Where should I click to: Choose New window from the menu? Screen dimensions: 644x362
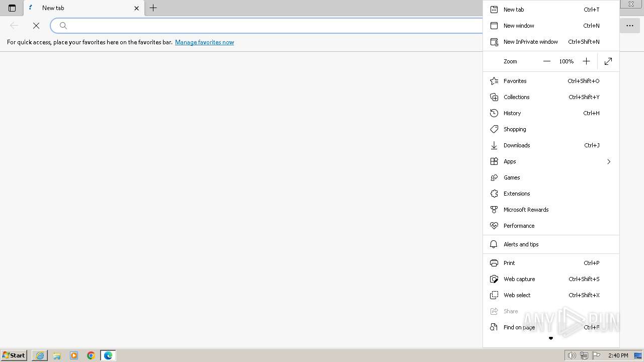click(551, 26)
